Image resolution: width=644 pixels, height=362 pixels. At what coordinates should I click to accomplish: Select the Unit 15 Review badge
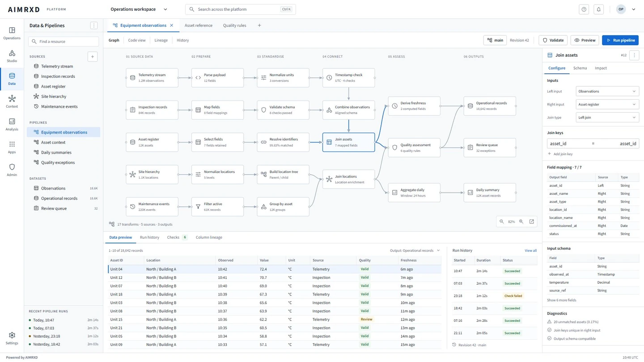pyautogui.click(x=366, y=320)
